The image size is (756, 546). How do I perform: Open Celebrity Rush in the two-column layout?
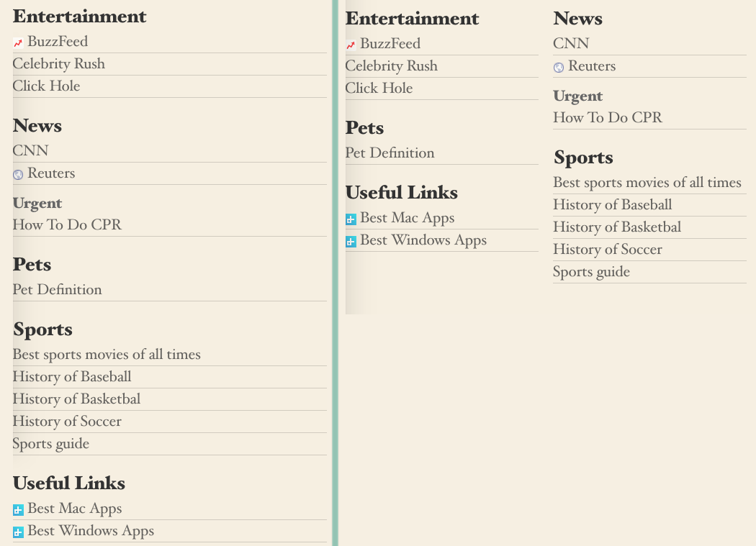coord(392,65)
